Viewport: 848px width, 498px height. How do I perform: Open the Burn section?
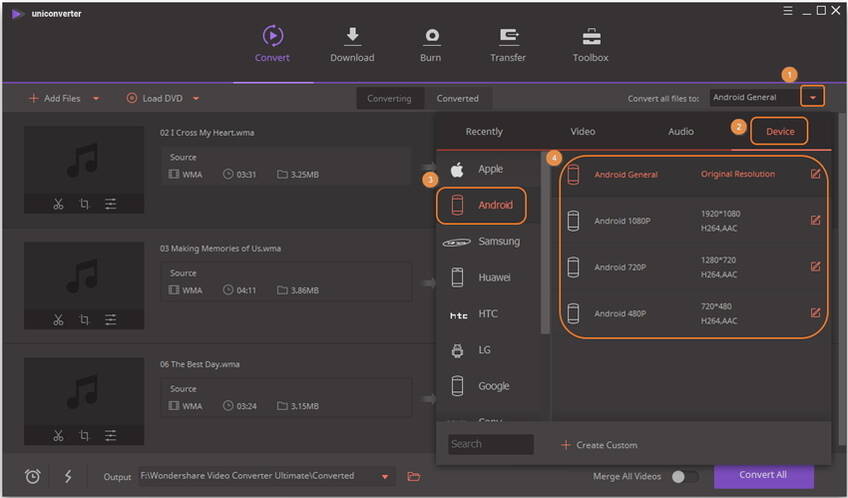tap(430, 44)
